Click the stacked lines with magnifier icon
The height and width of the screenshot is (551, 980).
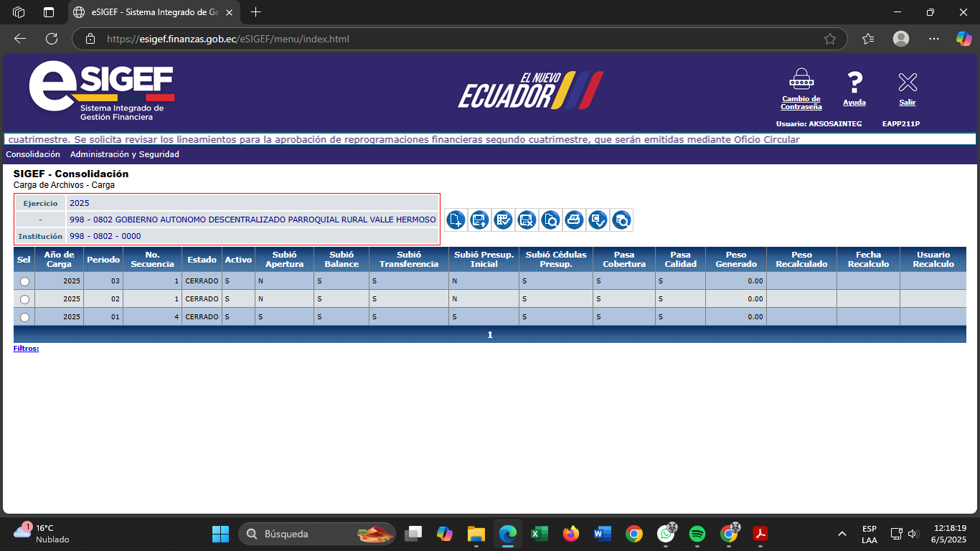pos(621,220)
